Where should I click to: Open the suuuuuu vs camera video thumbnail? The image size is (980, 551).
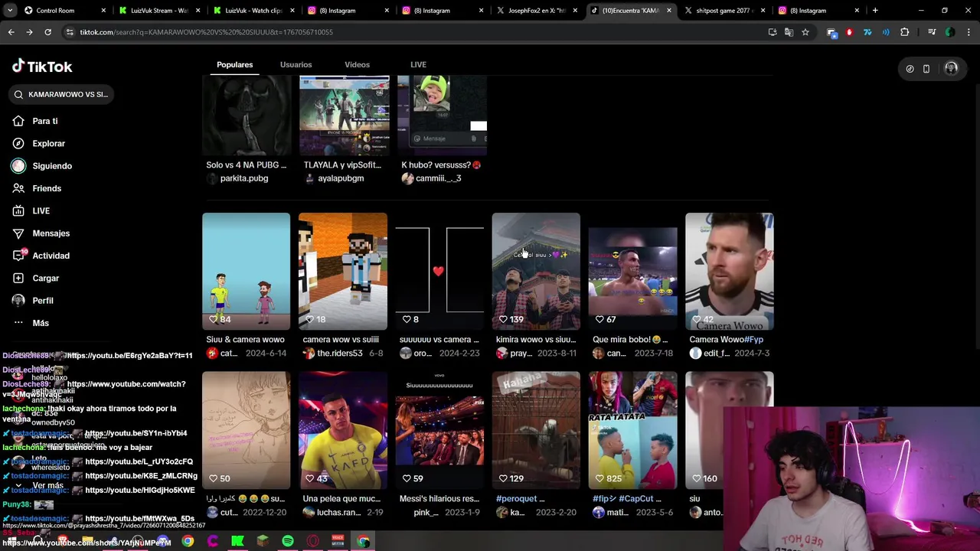click(439, 271)
